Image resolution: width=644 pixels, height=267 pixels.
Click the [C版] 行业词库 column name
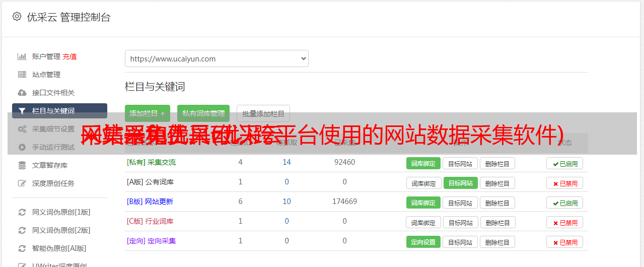[x=150, y=221]
